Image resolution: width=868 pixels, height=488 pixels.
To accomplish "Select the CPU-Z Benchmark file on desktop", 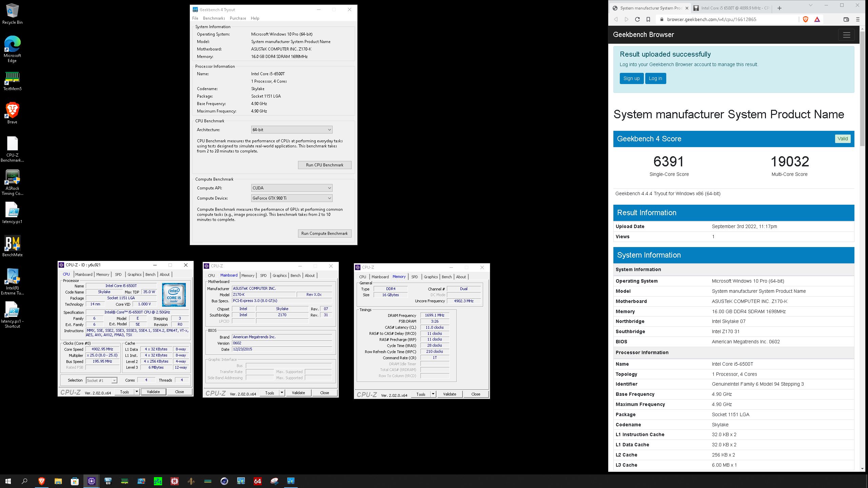I will pyautogui.click(x=13, y=149).
